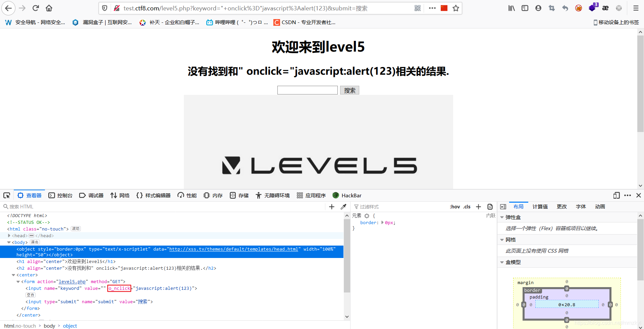This screenshot has height=329, width=644.
Task: Open the devtools customize three-dot menu
Action: 628,195
